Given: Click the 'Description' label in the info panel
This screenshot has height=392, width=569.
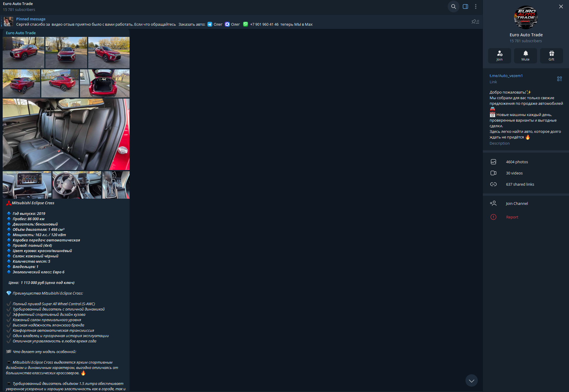Looking at the screenshot, I should 500,143.
